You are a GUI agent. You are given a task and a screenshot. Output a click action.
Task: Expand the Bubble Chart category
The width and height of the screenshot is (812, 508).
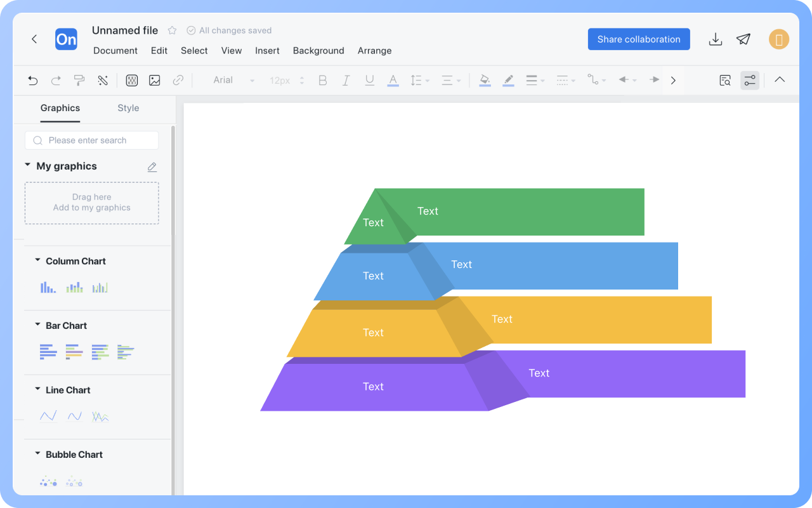pyautogui.click(x=37, y=454)
